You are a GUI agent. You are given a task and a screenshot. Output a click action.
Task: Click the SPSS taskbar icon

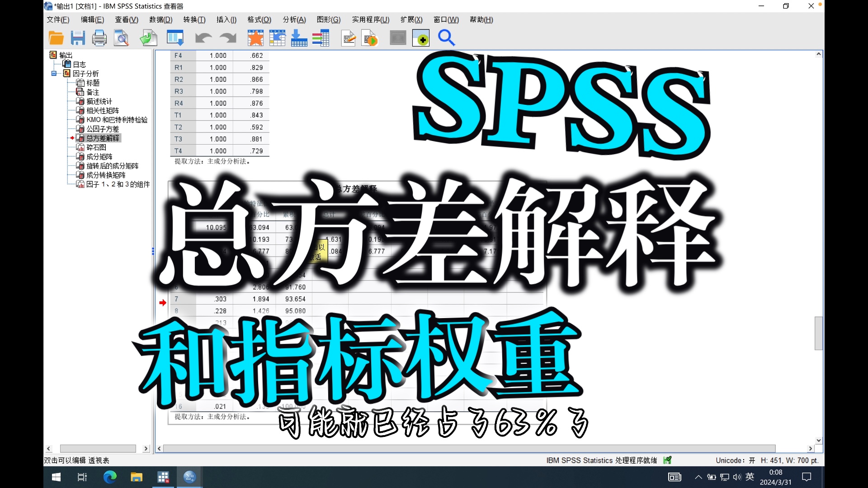(x=189, y=477)
